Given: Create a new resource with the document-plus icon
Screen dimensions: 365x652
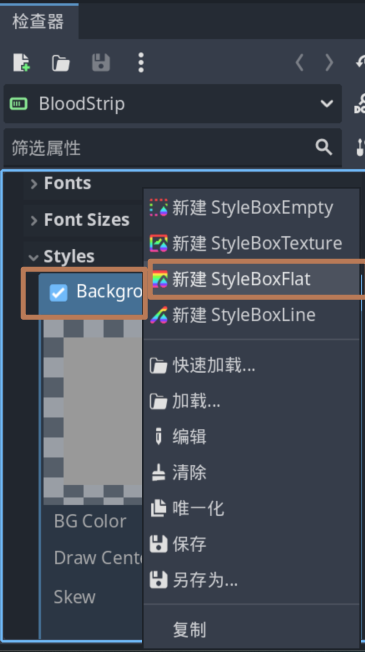Looking at the screenshot, I should [x=21, y=63].
